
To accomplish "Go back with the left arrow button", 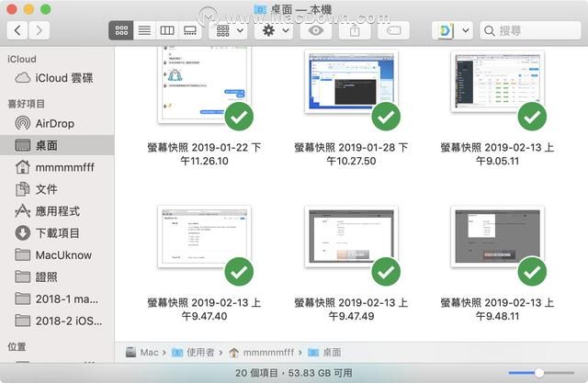I will click(x=17, y=30).
